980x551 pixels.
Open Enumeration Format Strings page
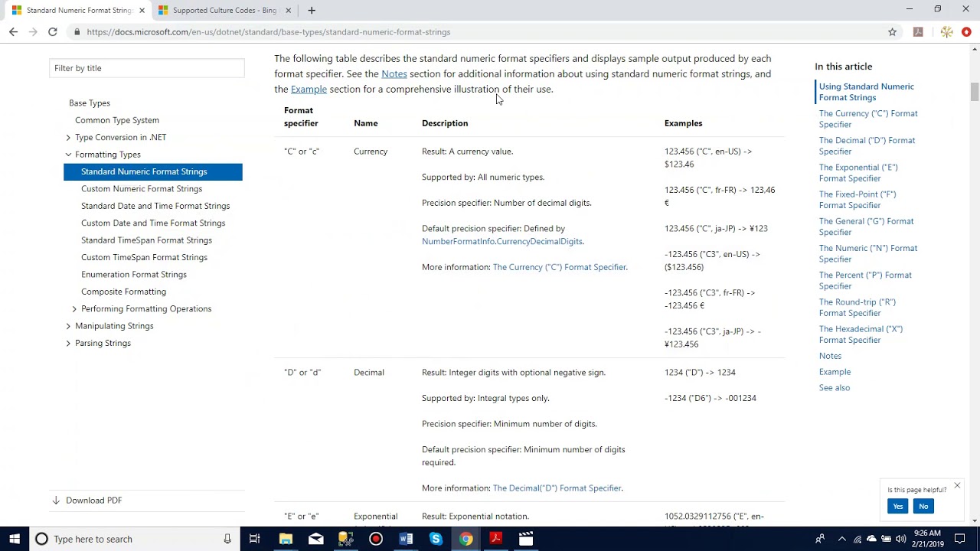point(134,275)
